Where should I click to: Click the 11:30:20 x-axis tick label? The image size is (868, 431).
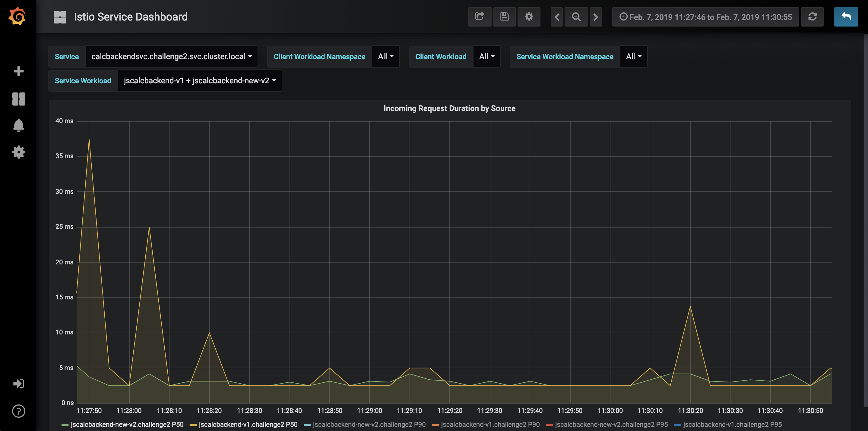(690, 410)
